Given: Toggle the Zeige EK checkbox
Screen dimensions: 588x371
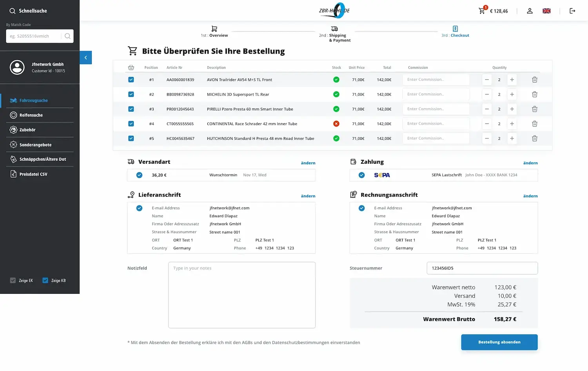Looking at the screenshot, I should pos(13,281).
